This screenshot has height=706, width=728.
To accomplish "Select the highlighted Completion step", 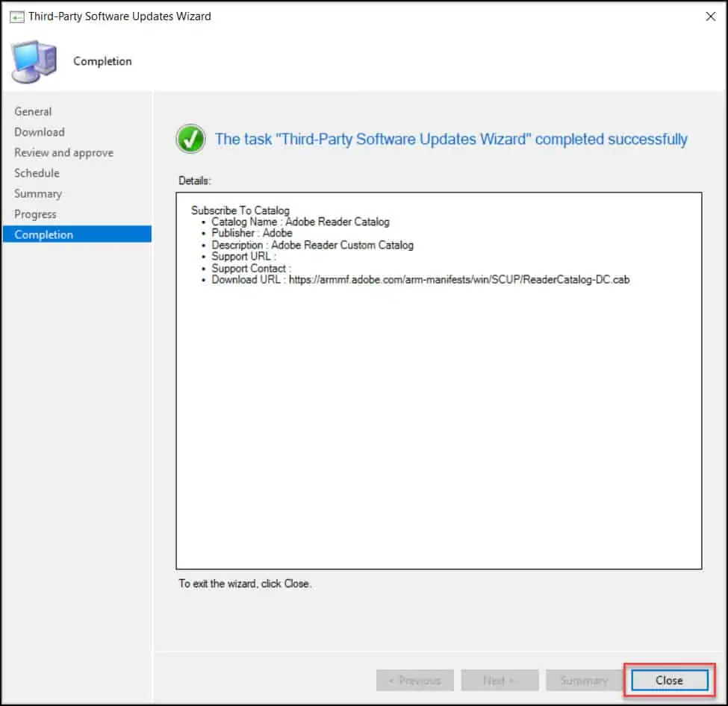I will pos(77,234).
